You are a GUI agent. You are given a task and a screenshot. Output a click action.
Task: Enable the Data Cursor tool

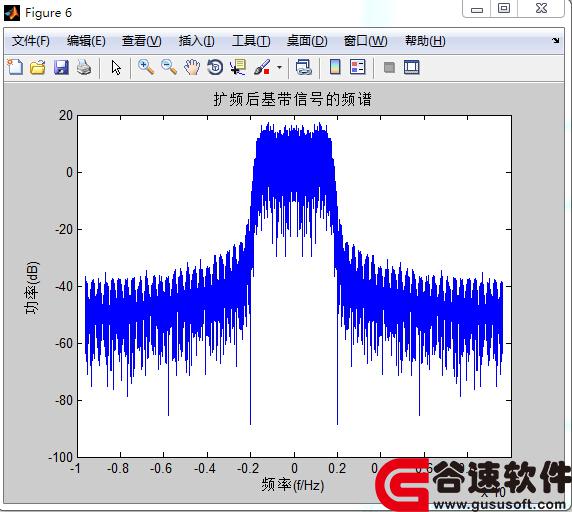[238, 67]
